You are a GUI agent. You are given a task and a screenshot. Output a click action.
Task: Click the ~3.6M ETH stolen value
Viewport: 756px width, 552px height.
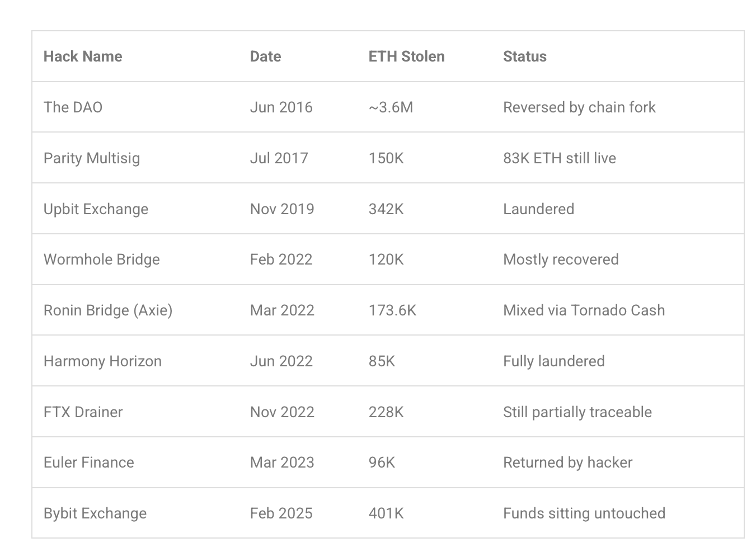(x=391, y=107)
